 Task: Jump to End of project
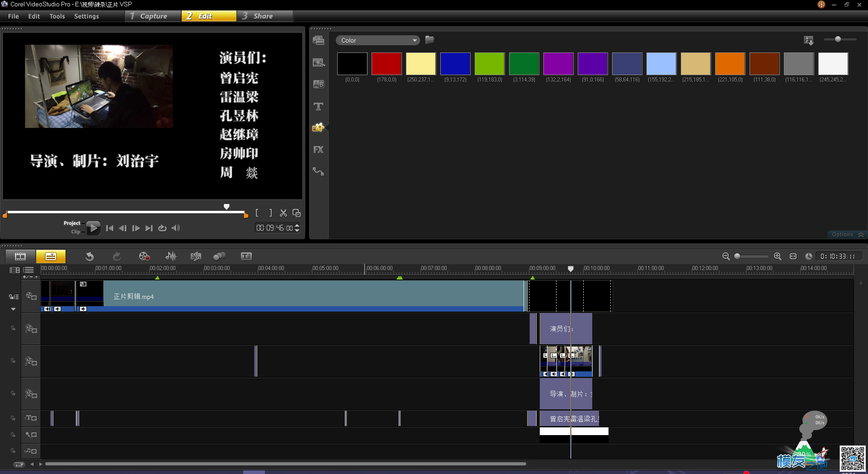tap(149, 228)
